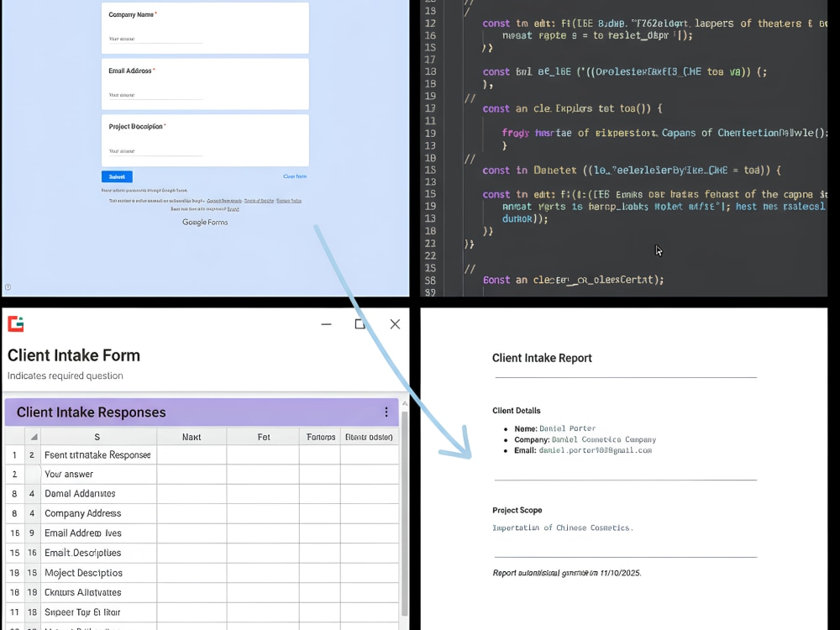Select the Nakt column header
840x630 pixels.
192,437
